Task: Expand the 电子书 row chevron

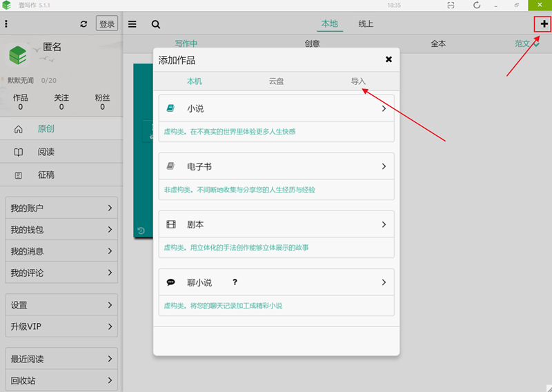Action: [x=384, y=166]
